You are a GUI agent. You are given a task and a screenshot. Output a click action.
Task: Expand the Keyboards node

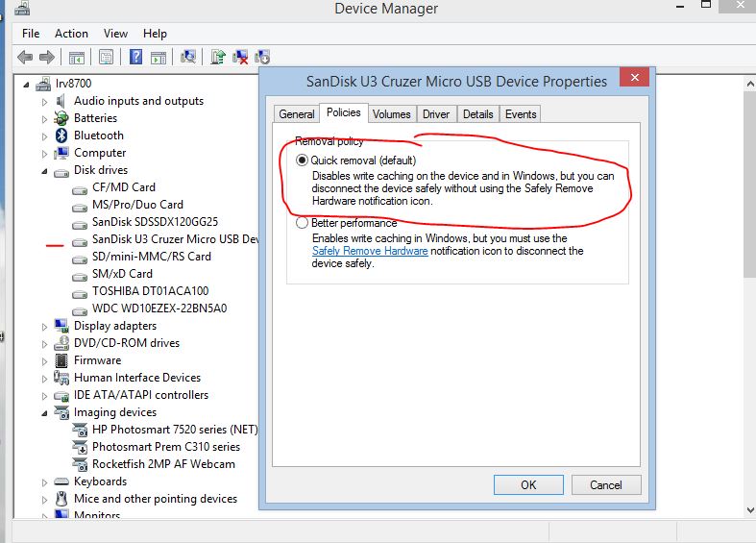(x=44, y=482)
